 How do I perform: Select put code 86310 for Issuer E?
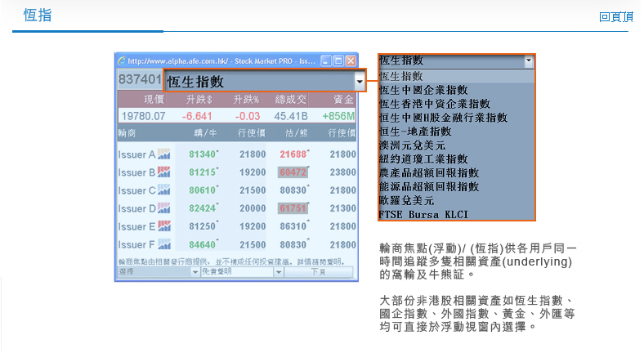[x=293, y=226]
